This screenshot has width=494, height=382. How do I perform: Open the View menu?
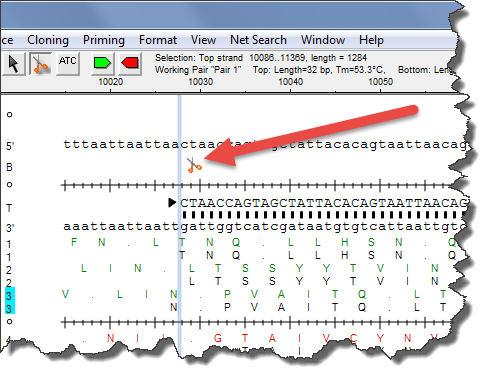tap(203, 40)
